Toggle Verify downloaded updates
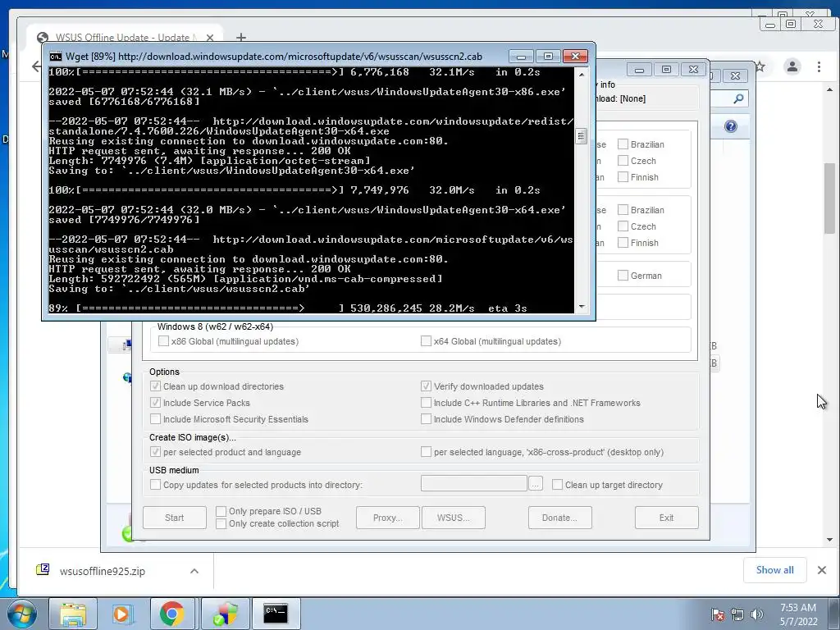The height and width of the screenshot is (630, 840). (426, 386)
